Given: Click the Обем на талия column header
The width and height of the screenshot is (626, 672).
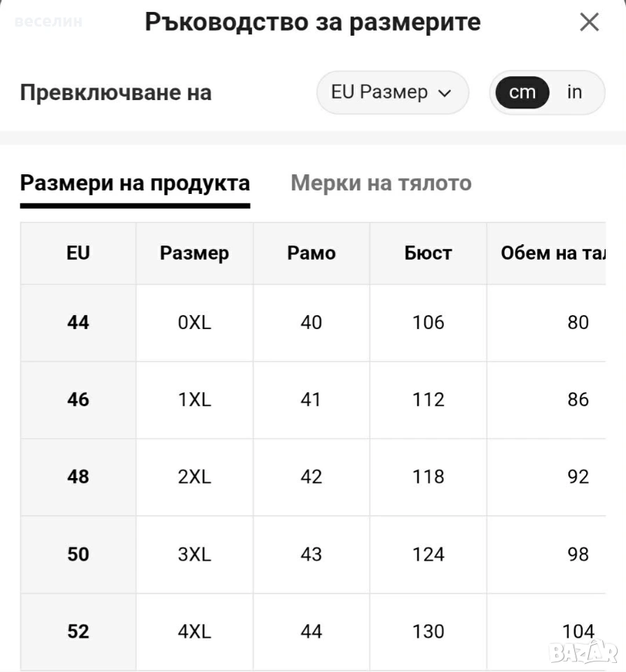Looking at the screenshot, I should point(547,253).
